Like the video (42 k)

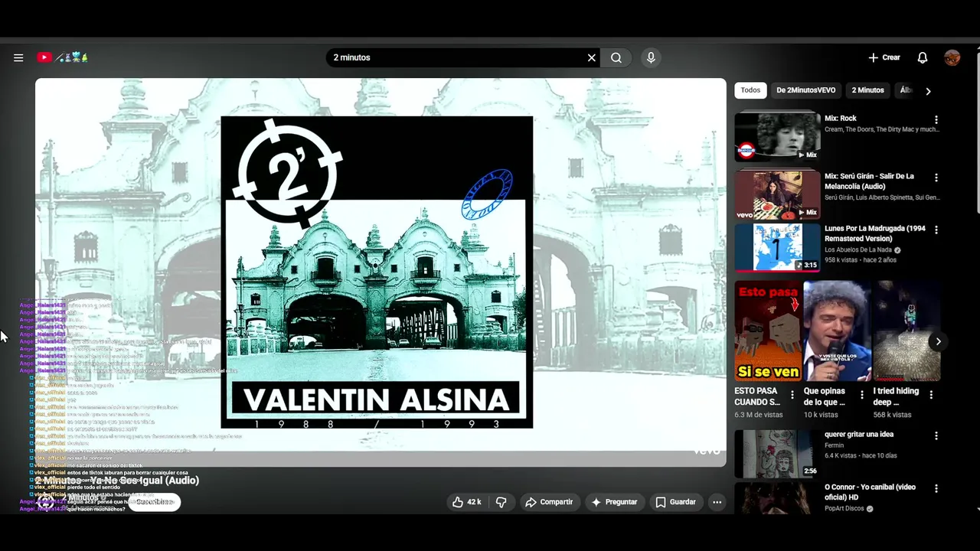(466, 502)
